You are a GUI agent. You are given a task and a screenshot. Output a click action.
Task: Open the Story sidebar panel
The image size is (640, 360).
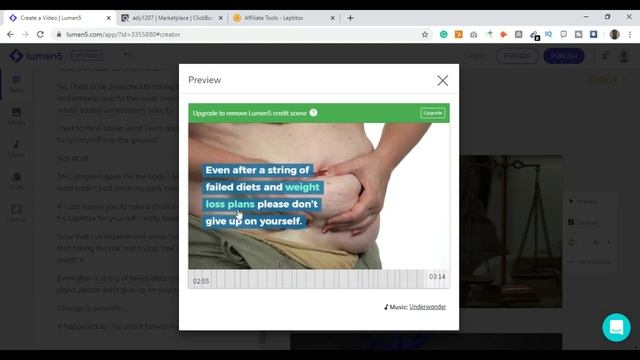pyautogui.click(x=16, y=84)
